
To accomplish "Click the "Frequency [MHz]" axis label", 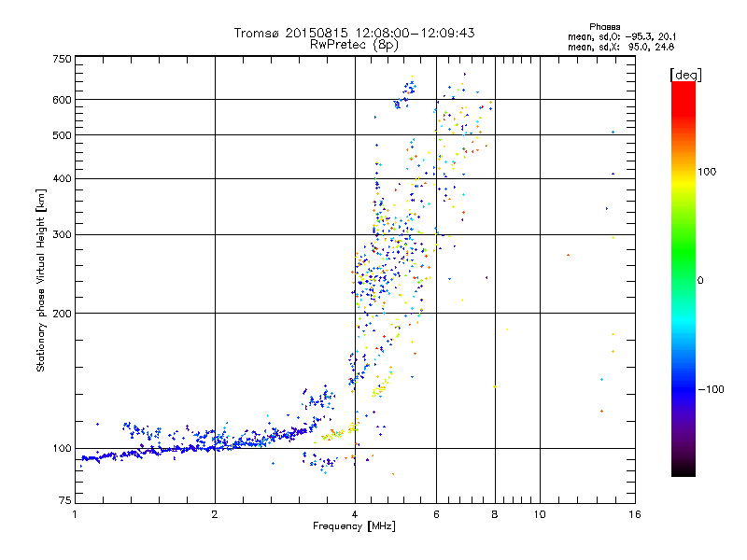I will pos(354,526).
